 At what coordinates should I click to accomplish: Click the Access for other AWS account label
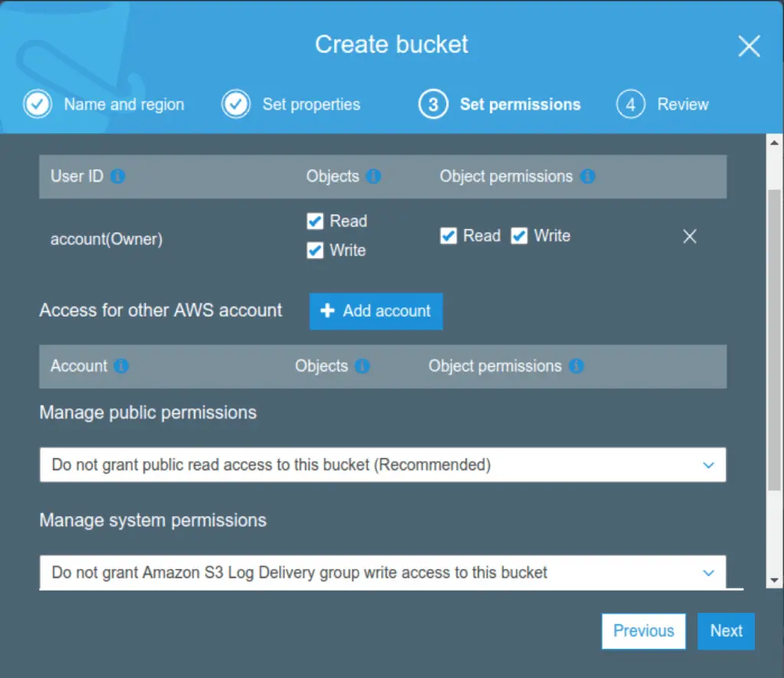coord(161,310)
